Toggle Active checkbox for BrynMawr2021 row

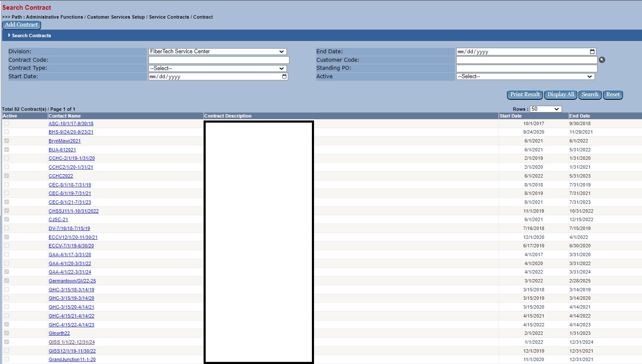point(6,141)
